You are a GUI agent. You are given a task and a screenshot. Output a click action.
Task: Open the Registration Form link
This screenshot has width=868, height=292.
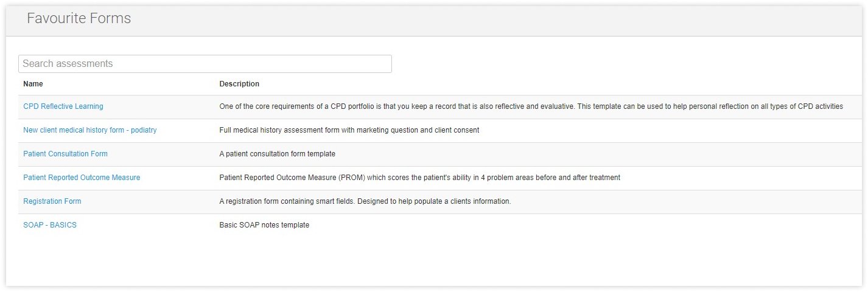[x=52, y=201]
